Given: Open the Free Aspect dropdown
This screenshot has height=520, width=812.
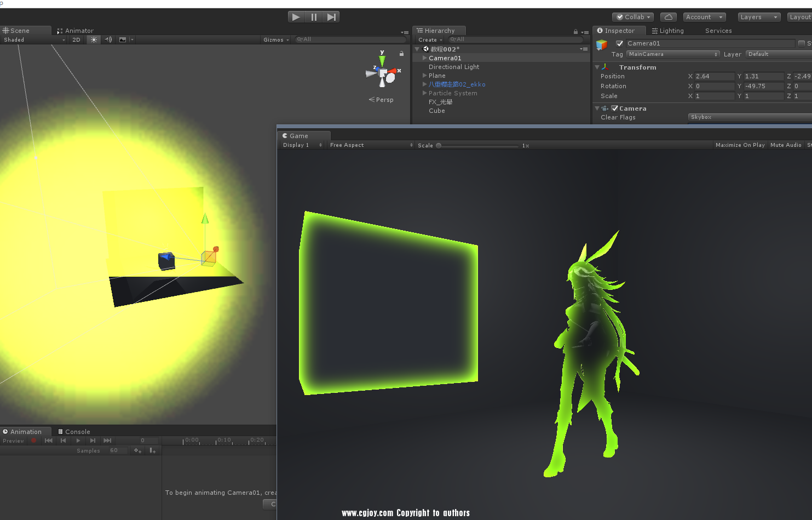Looking at the screenshot, I should [371, 145].
